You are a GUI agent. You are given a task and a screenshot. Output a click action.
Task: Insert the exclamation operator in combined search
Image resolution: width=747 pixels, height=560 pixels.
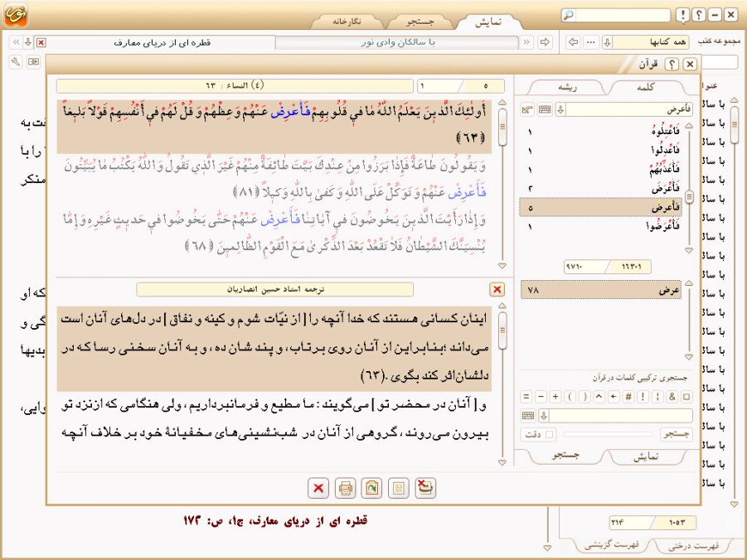pos(643,396)
